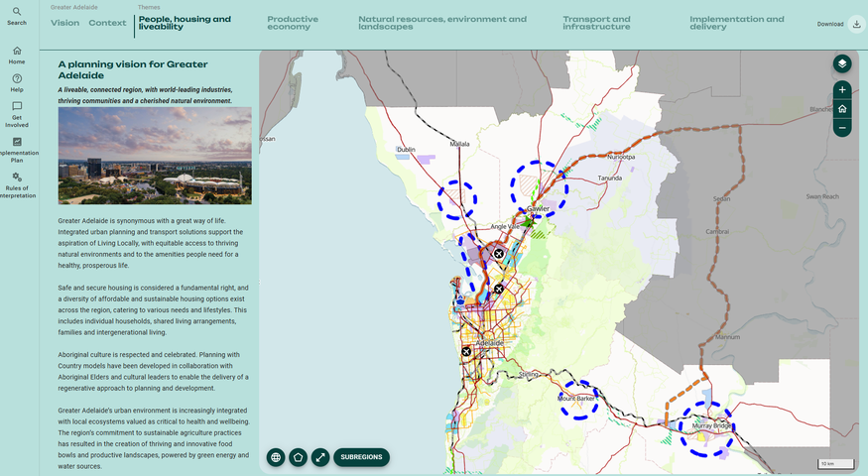Show the SUBREGIONS overlay
The image size is (868, 476).
tap(361, 457)
